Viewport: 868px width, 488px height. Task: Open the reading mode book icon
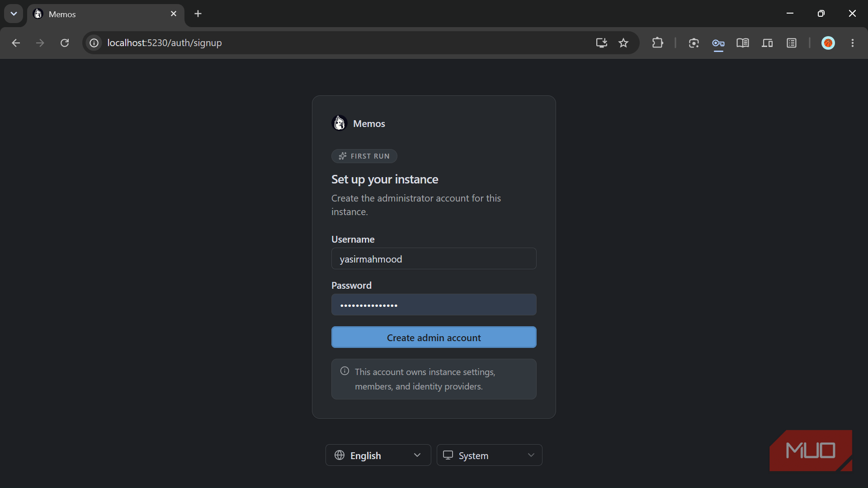tap(743, 43)
